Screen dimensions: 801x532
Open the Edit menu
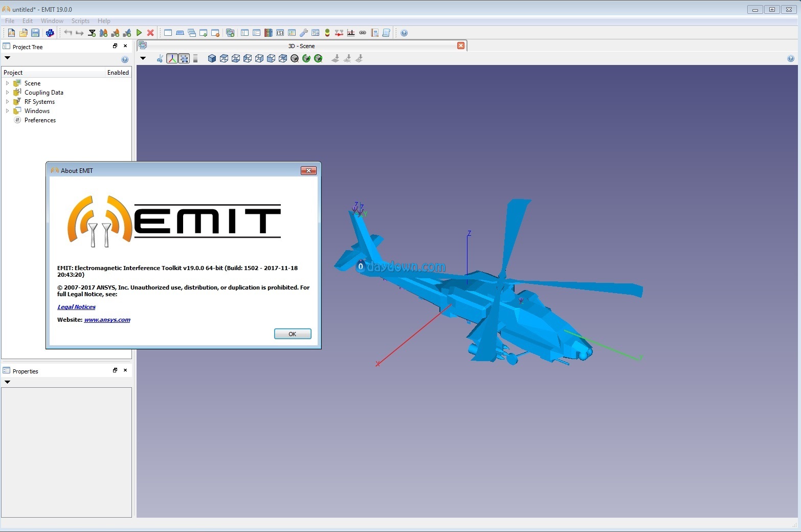28,21
